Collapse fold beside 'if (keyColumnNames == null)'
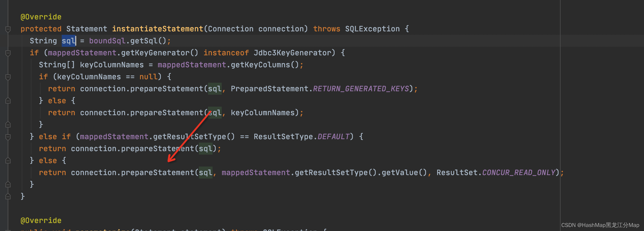This screenshot has height=231, width=644. (8, 77)
